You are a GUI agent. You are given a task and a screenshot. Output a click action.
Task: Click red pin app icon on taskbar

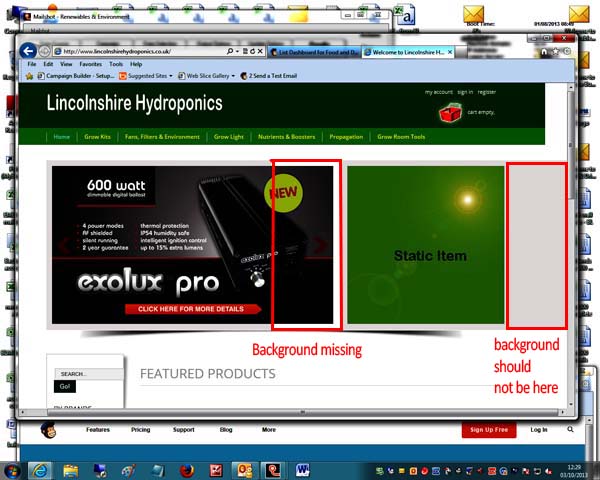tap(273, 471)
